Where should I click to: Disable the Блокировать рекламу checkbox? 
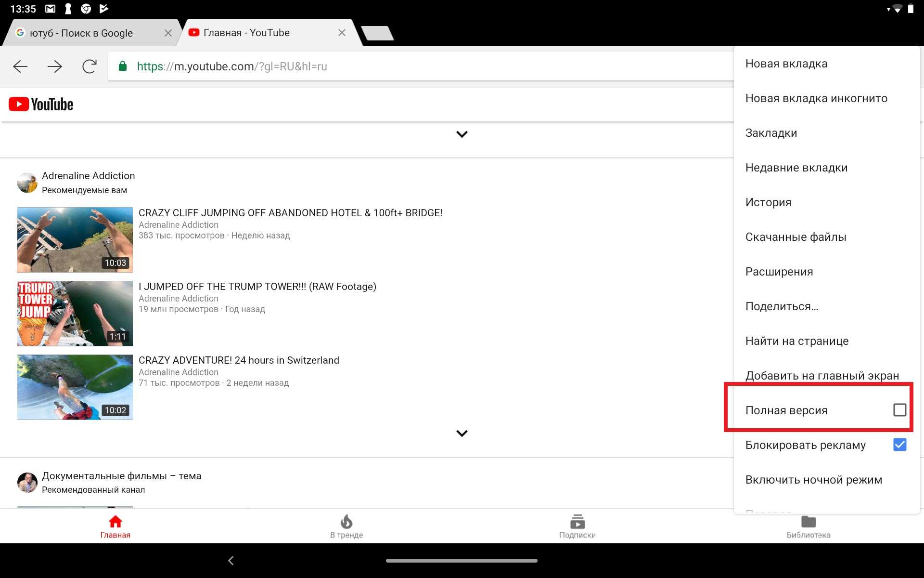(x=900, y=444)
